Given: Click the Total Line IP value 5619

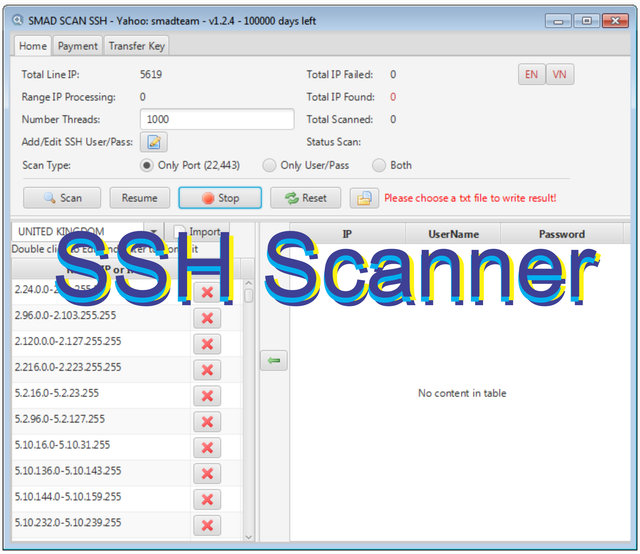Looking at the screenshot, I should tap(151, 74).
